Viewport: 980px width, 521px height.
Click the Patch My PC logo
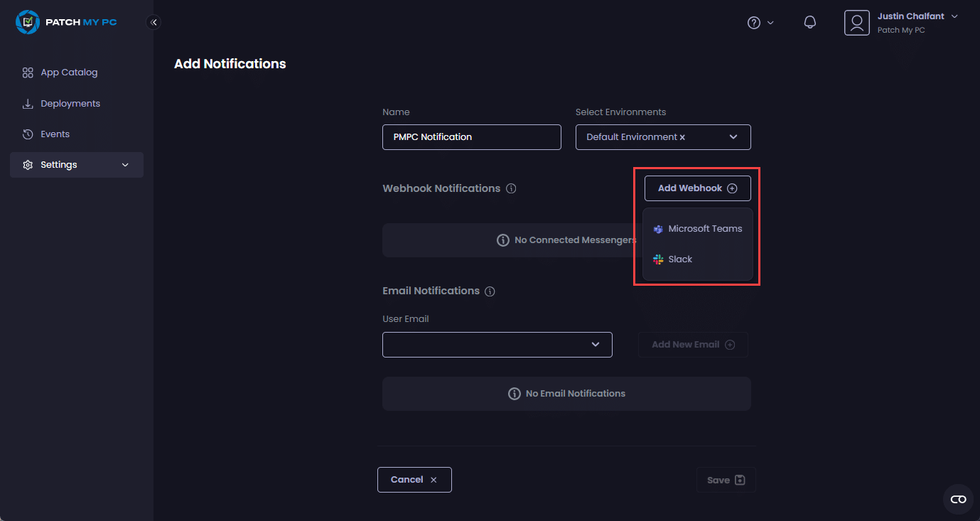(x=65, y=22)
